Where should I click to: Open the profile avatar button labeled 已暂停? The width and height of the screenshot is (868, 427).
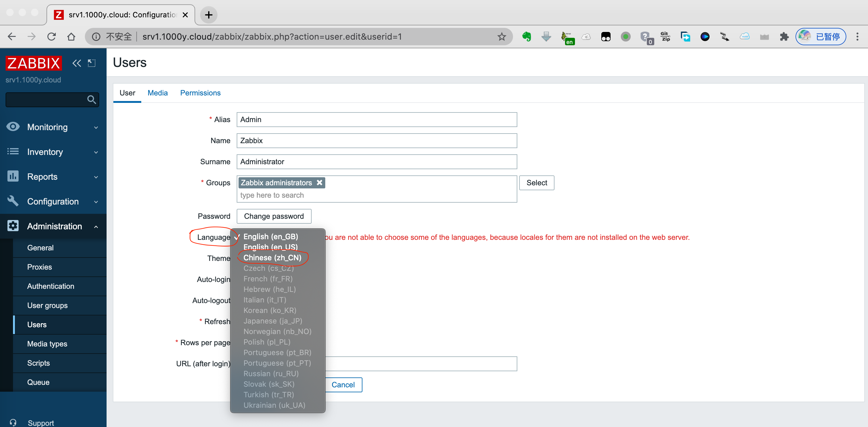click(x=821, y=36)
